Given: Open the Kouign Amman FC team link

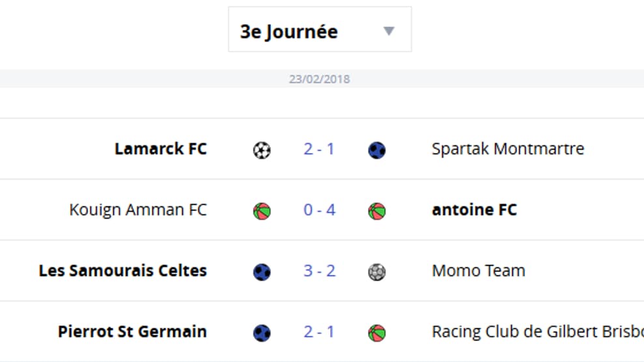Looking at the screenshot, I should pyautogui.click(x=138, y=210).
